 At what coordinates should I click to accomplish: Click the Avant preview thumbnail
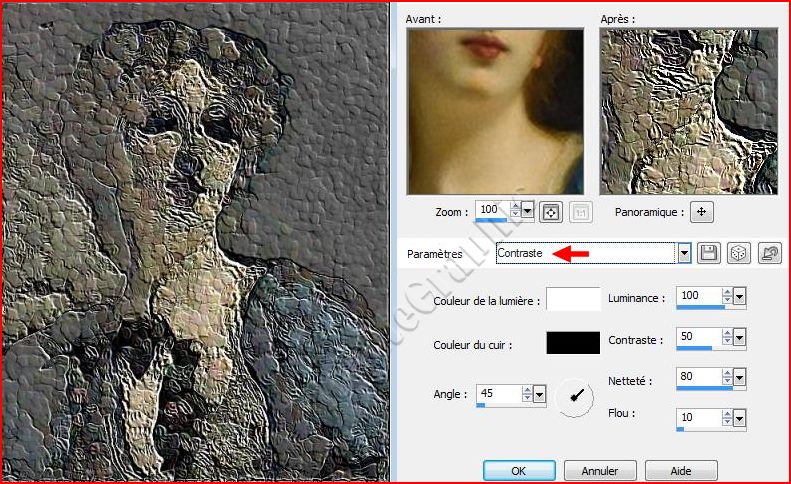click(495, 110)
